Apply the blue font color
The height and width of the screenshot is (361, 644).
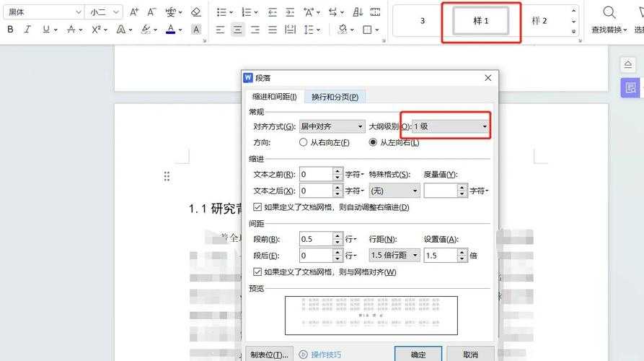coord(171,29)
